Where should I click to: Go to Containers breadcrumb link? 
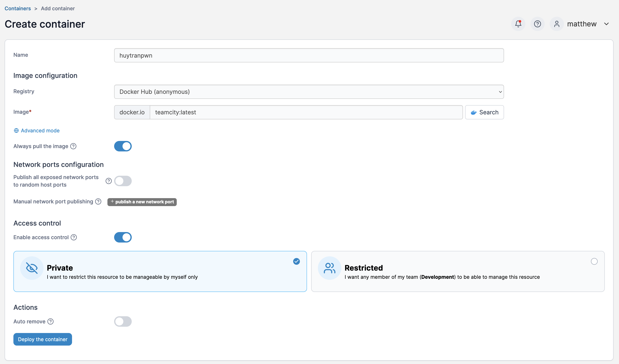point(18,8)
